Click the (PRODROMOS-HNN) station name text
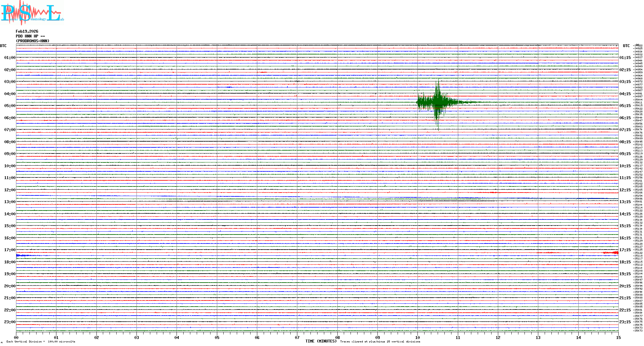Image resolution: width=644 pixels, height=346 pixels. (x=33, y=41)
